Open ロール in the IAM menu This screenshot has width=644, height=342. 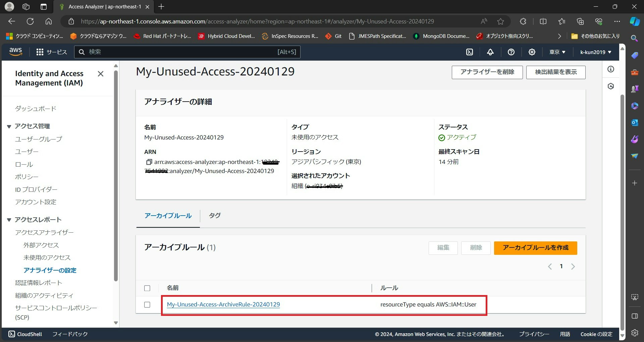pyautogui.click(x=24, y=165)
